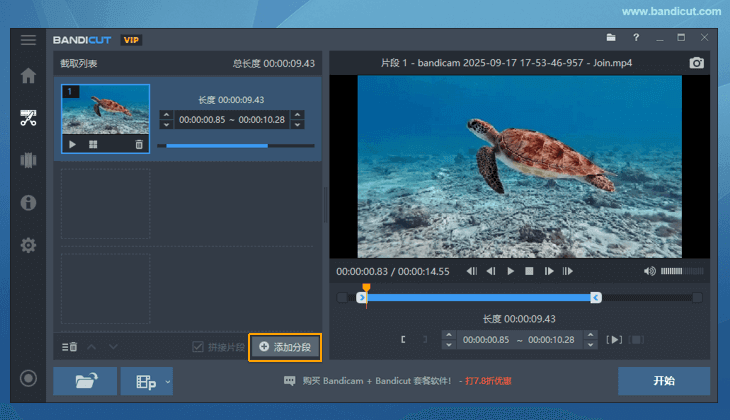Open the help question mark menu

(x=636, y=38)
